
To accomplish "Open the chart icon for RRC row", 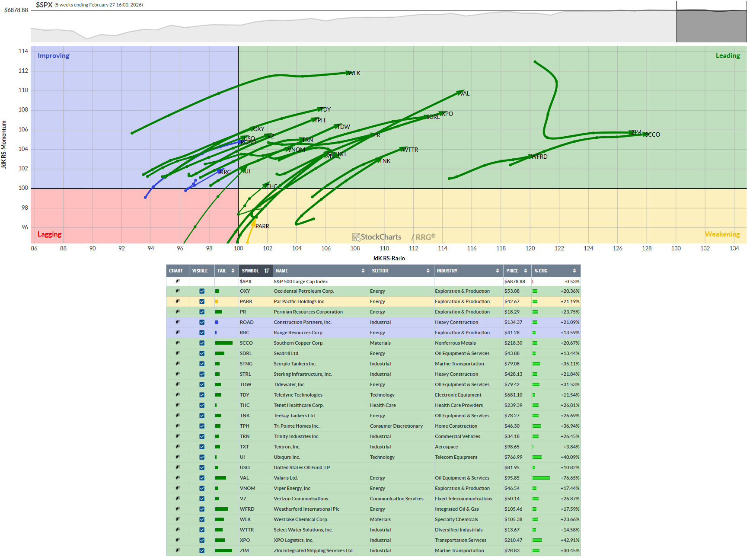I will click(x=178, y=333).
